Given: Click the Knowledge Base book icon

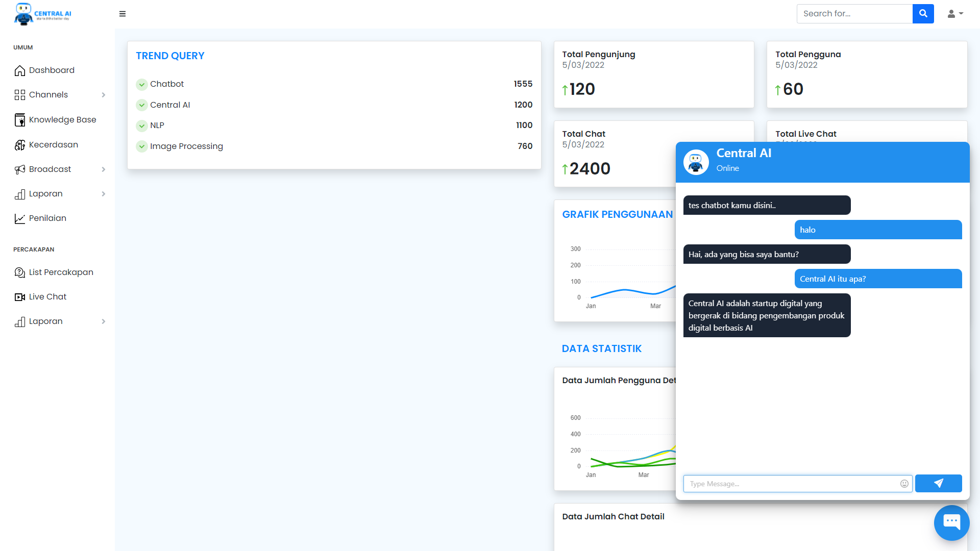Looking at the screenshot, I should tap(20, 120).
